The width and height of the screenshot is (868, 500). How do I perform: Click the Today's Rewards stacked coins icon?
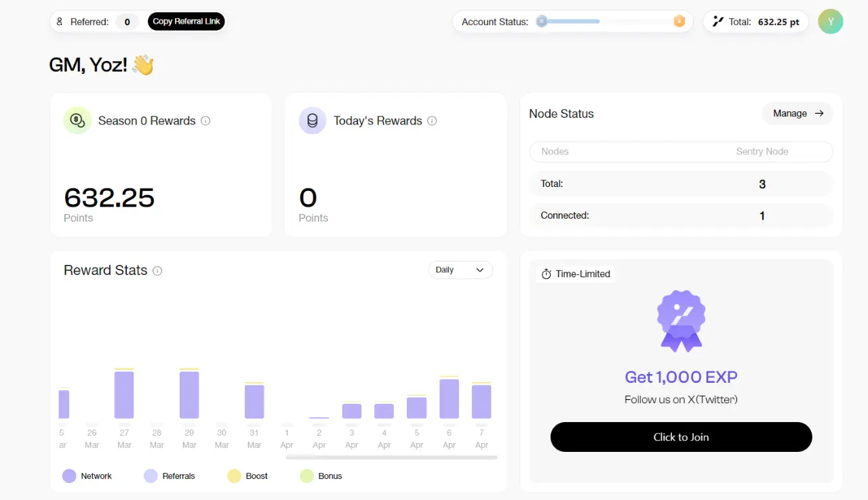click(313, 121)
